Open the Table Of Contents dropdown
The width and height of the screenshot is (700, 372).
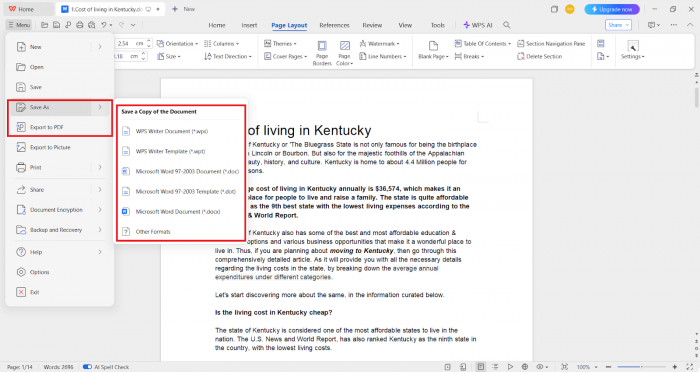pyautogui.click(x=483, y=43)
